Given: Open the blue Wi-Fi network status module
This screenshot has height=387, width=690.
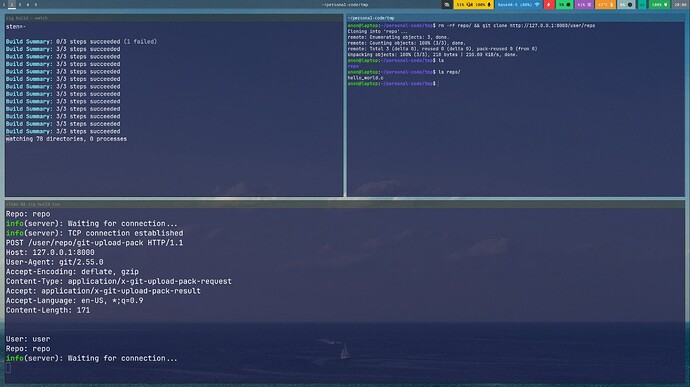Looking at the screenshot, I should [x=519, y=4].
